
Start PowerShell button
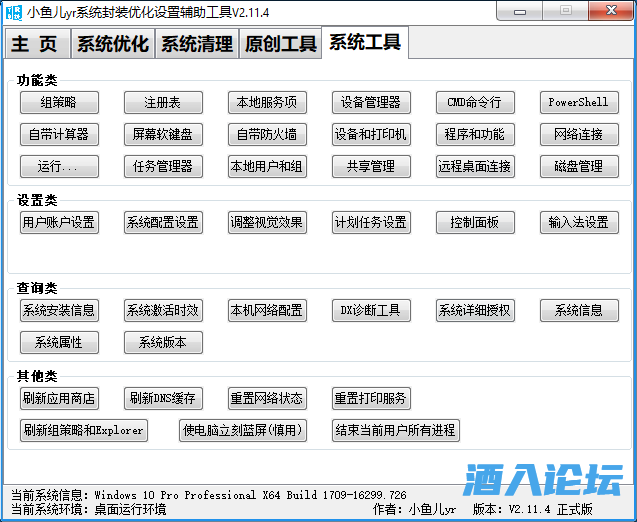[x=579, y=102]
